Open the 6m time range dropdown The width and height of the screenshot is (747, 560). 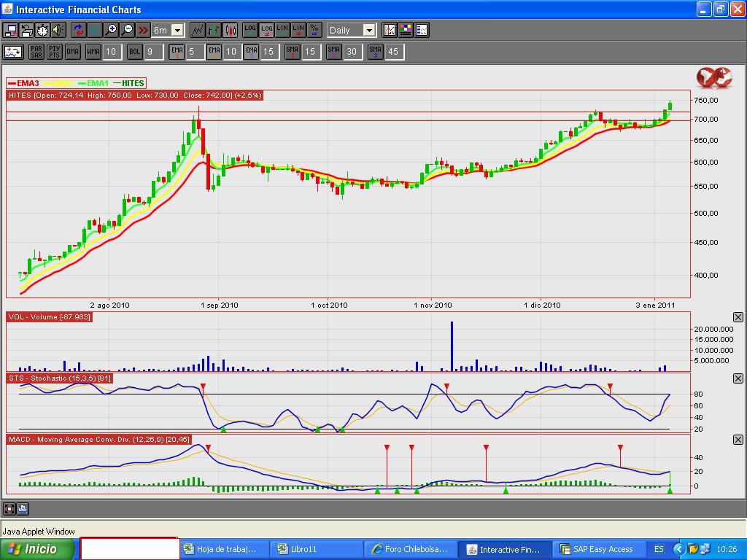(177, 30)
